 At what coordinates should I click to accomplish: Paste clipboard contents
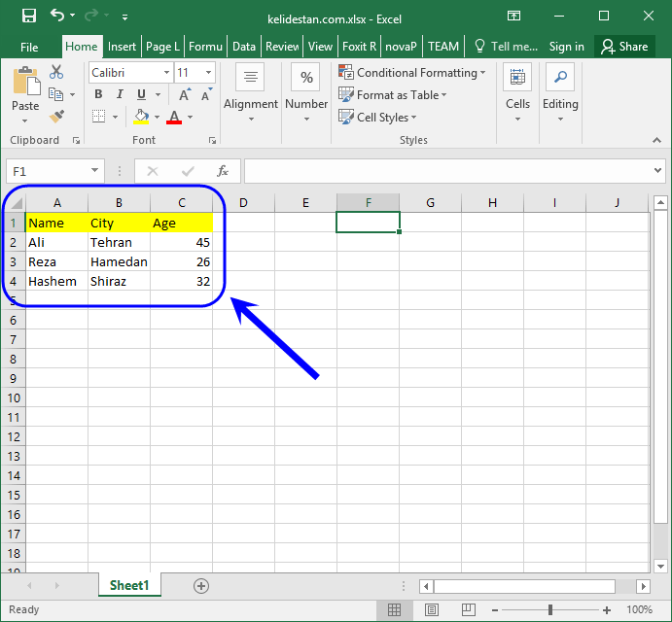[25, 82]
